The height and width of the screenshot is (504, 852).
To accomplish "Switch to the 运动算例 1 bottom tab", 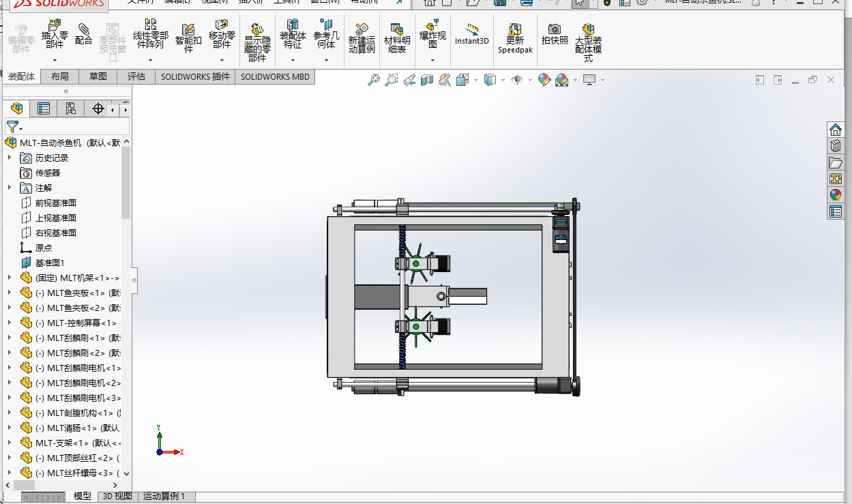I will pos(164,496).
